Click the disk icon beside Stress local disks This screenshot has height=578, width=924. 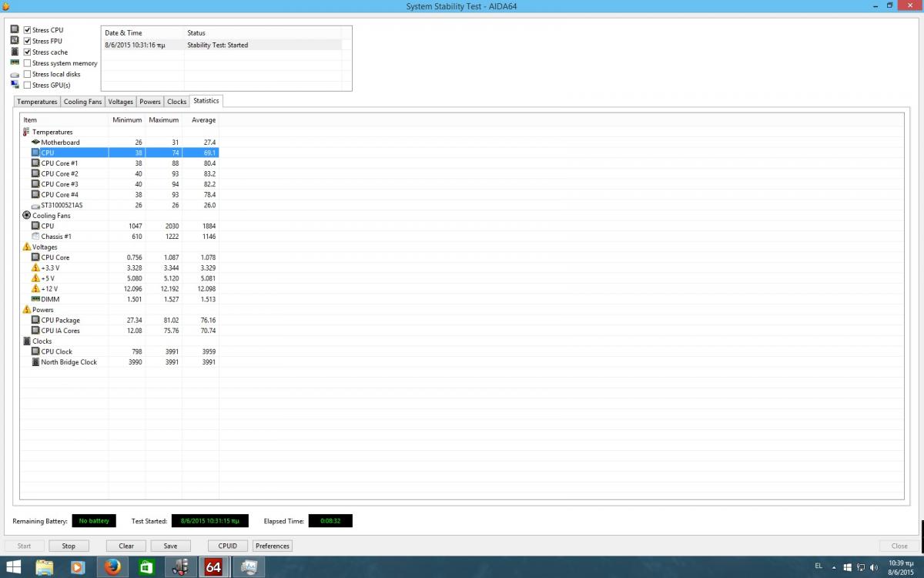click(15, 75)
